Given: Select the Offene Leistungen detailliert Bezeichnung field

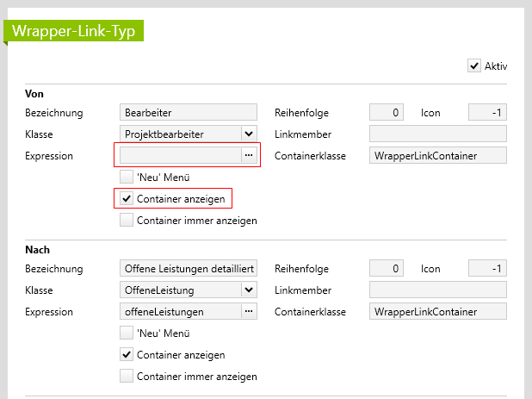Looking at the screenshot, I should (188, 268).
